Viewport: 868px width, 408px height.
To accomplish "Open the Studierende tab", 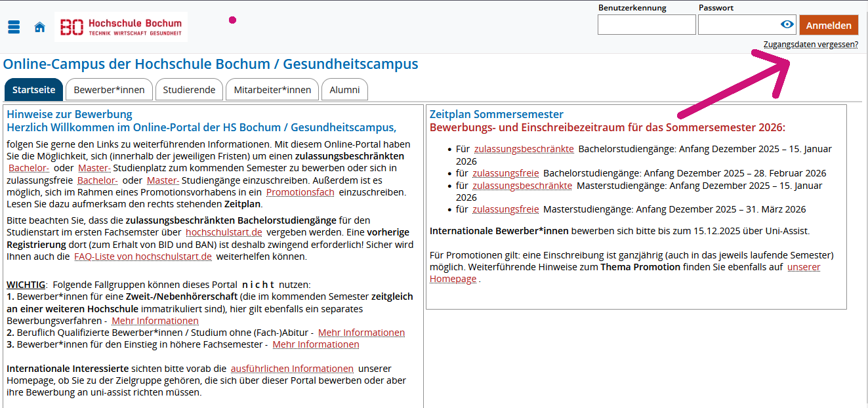I will [x=189, y=90].
